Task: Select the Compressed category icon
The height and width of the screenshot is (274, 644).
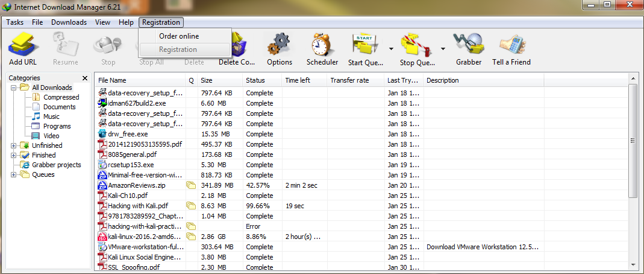Action: tap(36, 98)
